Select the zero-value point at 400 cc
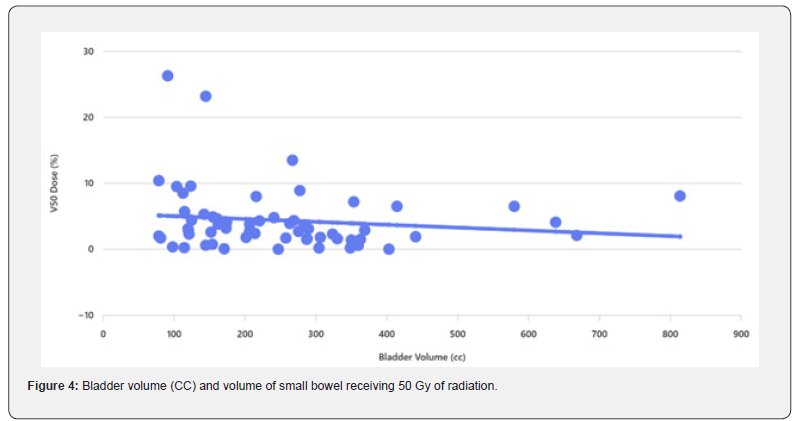802x421 pixels. tap(389, 249)
